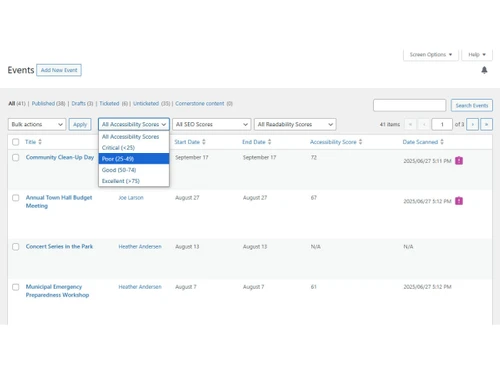Collapse the All Accessibility Scores dropdown
500x375 pixels.
134,124
